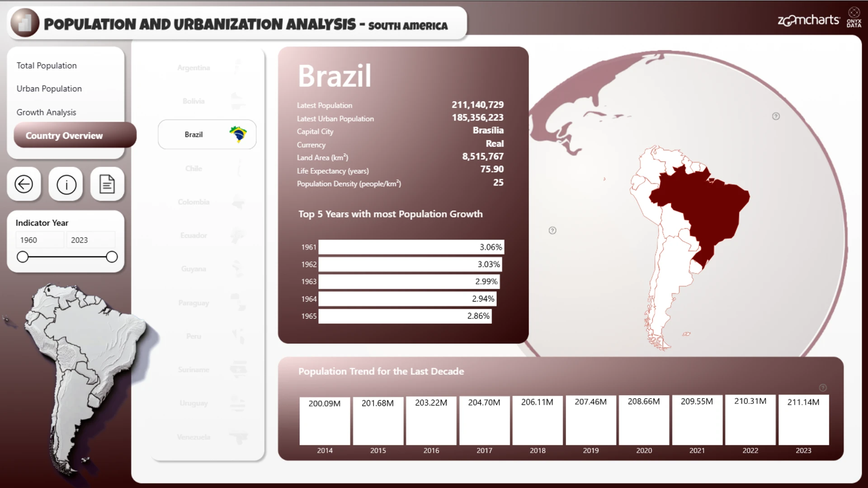Switch to Growth Analysis page
Screen dimensions: 868x488
(x=46, y=112)
